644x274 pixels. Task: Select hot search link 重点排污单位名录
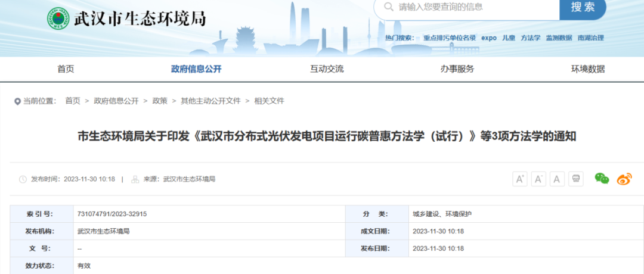click(x=450, y=38)
